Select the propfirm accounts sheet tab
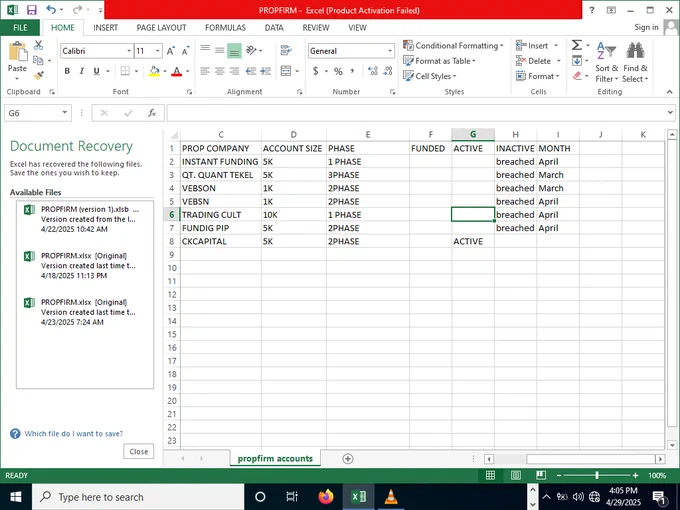The height and width of the screenshot is (510, 680). pyautogui.click(x=275, y=458)
